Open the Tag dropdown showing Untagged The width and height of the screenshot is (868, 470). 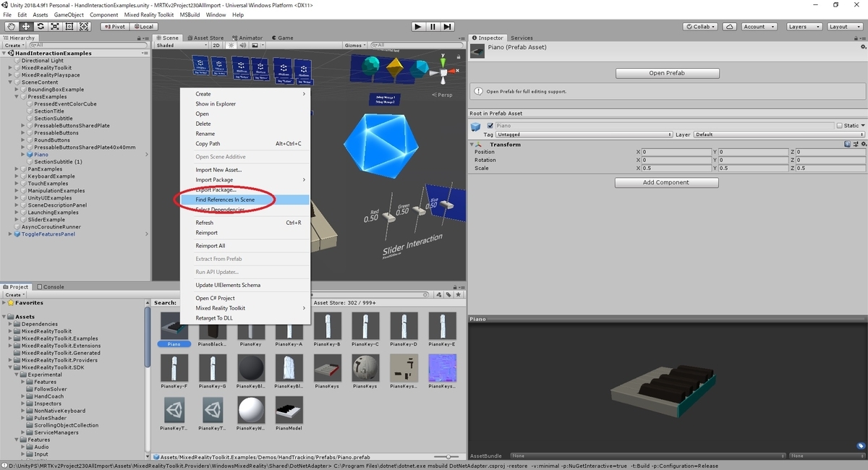584,134
